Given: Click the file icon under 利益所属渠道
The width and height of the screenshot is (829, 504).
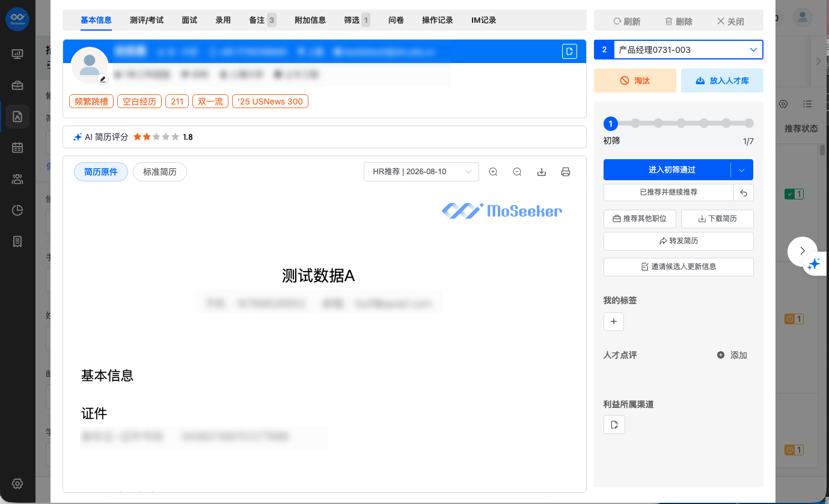Looking at the screenshot, I should [x=614, y=425].
